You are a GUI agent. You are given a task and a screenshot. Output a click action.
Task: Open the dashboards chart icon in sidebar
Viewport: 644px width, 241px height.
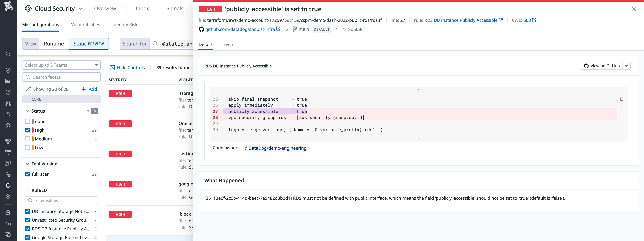click(8, 81)
